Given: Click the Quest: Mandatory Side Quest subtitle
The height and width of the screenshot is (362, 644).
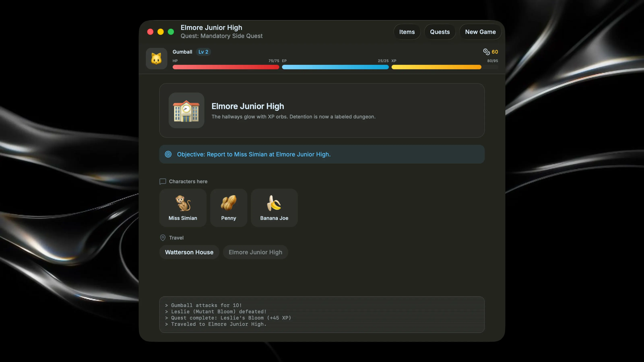Looking at the screenshot, I should [222, 36].
